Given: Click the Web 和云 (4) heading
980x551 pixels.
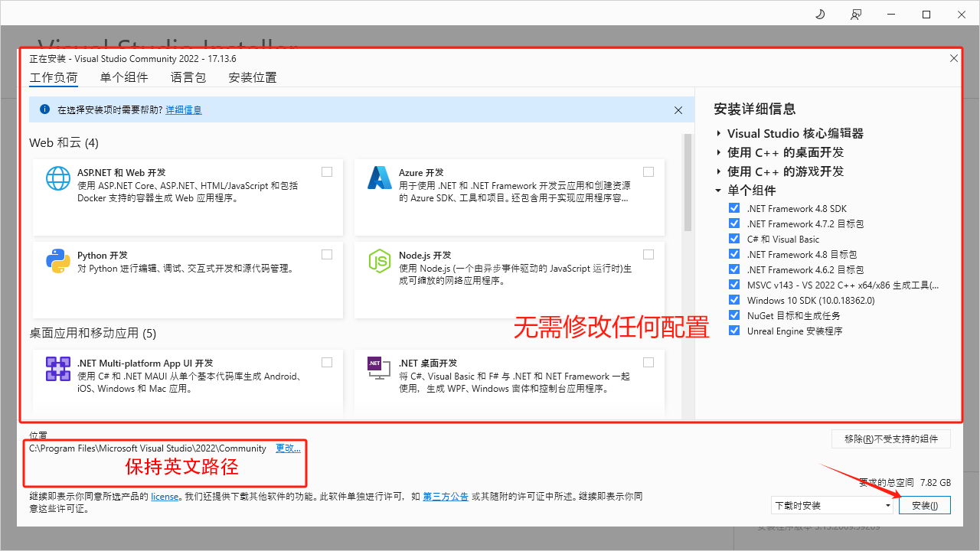Looking at the screenshot, I should 64,143.
